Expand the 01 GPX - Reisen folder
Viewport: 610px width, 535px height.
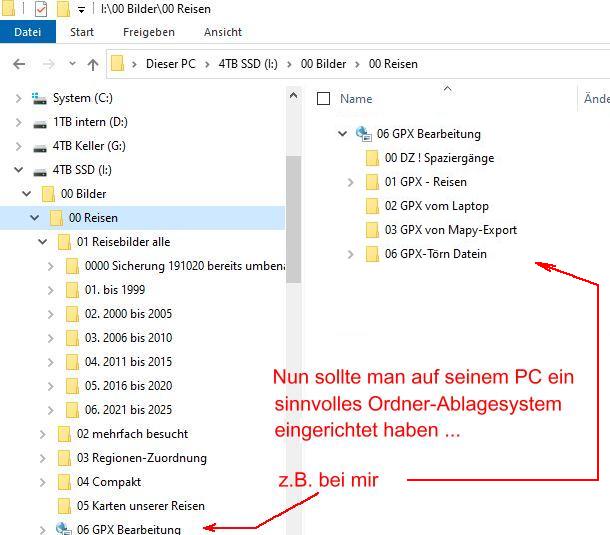[350, 182]
